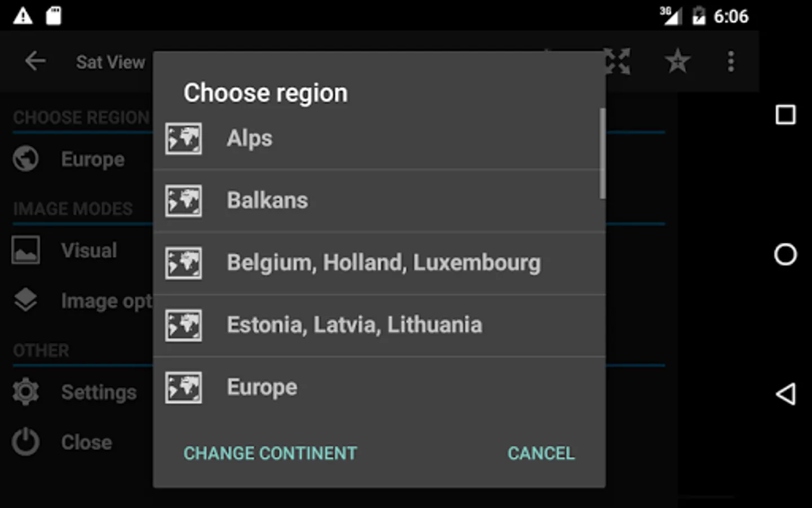812x508 pixels.
Task: Select Estonia, Latvia, Lithuania region
Action: pyautogui.click(x=354, y=325)
